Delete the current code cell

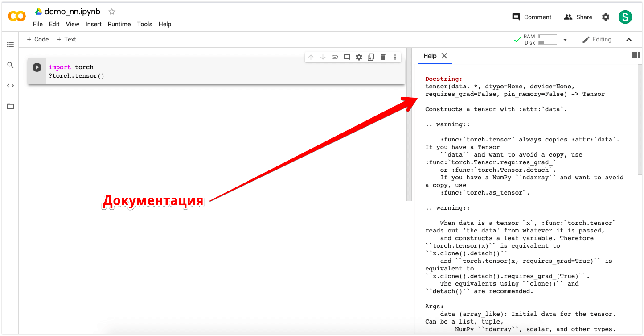383,57
